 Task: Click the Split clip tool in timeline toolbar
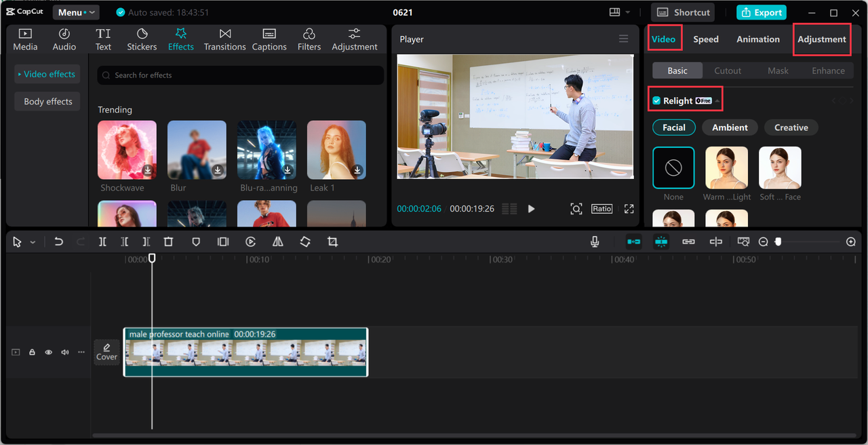pyautogui.click(x=102, y=242)
